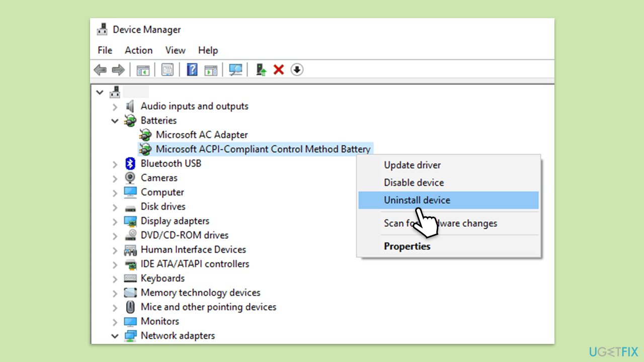The width and height of the screenshot is (644, 362).
Task: Click the Mice and other pointing devices icon
Action: (x=130, y=307)
